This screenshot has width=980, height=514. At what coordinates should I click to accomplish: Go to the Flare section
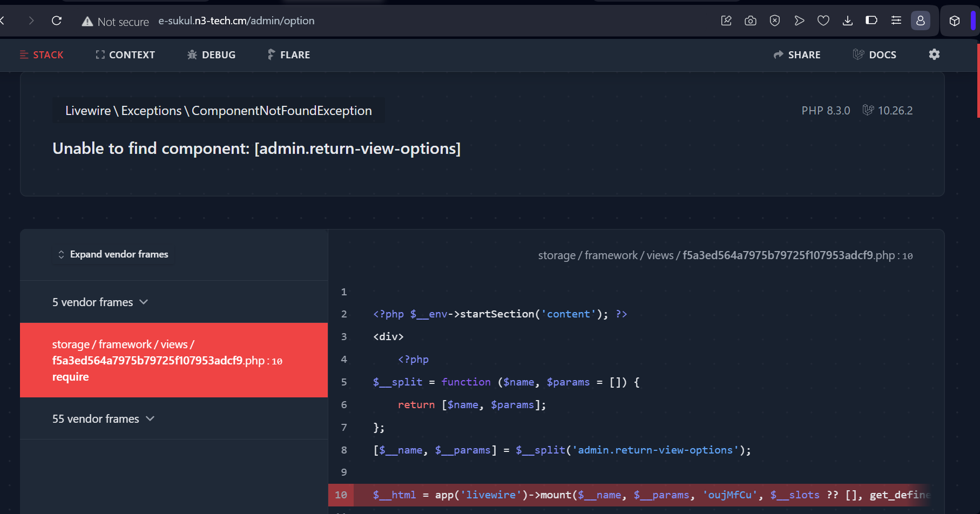289,55
